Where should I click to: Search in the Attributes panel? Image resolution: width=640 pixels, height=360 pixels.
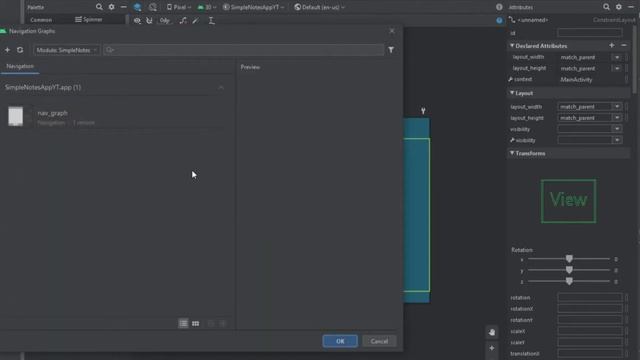point(607,7)
